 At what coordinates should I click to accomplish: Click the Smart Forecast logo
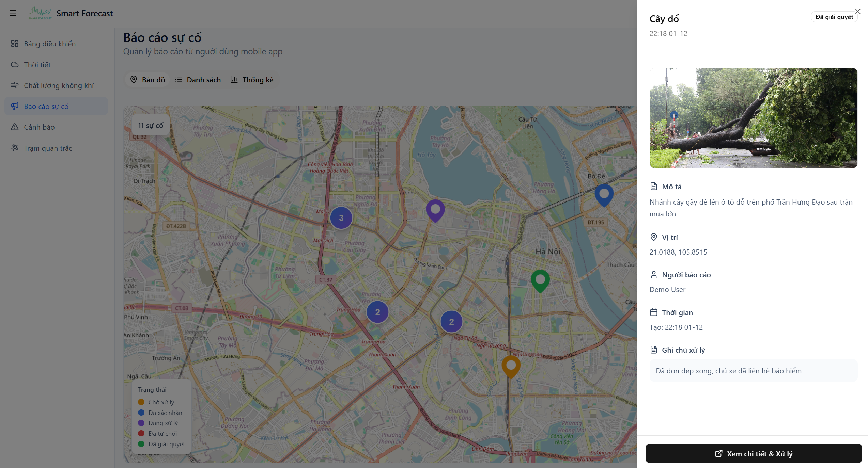(40, 13)
